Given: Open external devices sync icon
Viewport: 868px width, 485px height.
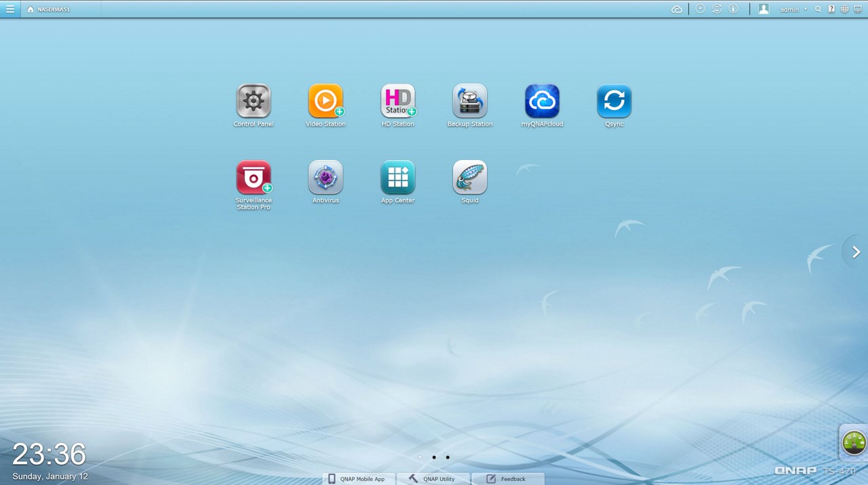Looking at the screenshot, I should coord(717,9).
